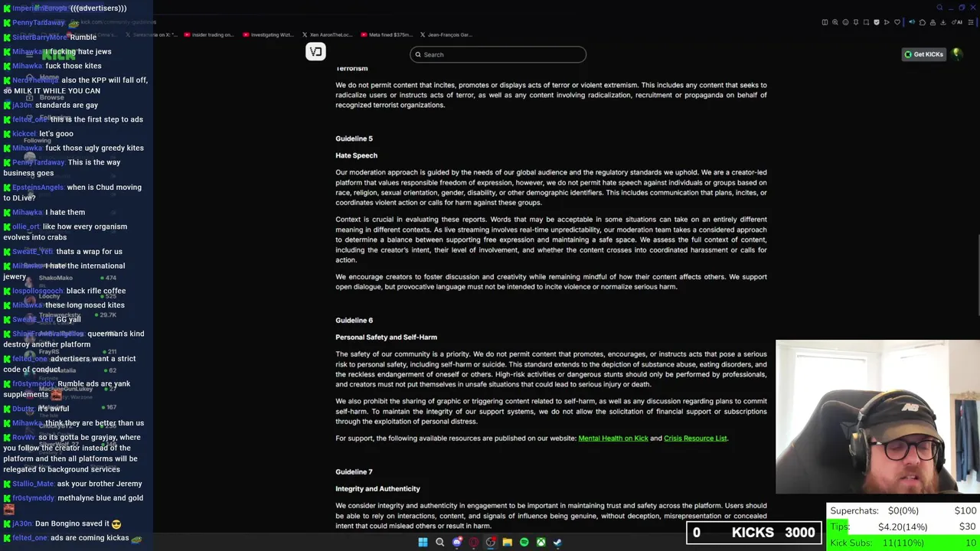Click the 'KICKS 3000' counter overlay
This screenshot has width=980, height=551.
(753, 533)
